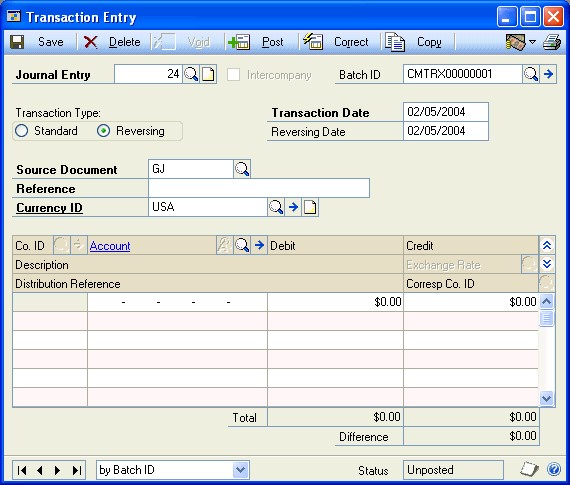Click the red X Delete icon
Screen dimensions: 570x485
90,42
